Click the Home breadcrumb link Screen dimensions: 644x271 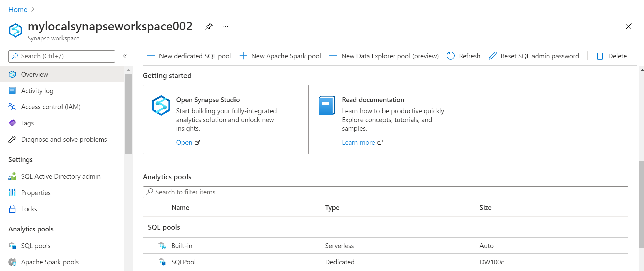pyautogui.click(x=18, y=10)
